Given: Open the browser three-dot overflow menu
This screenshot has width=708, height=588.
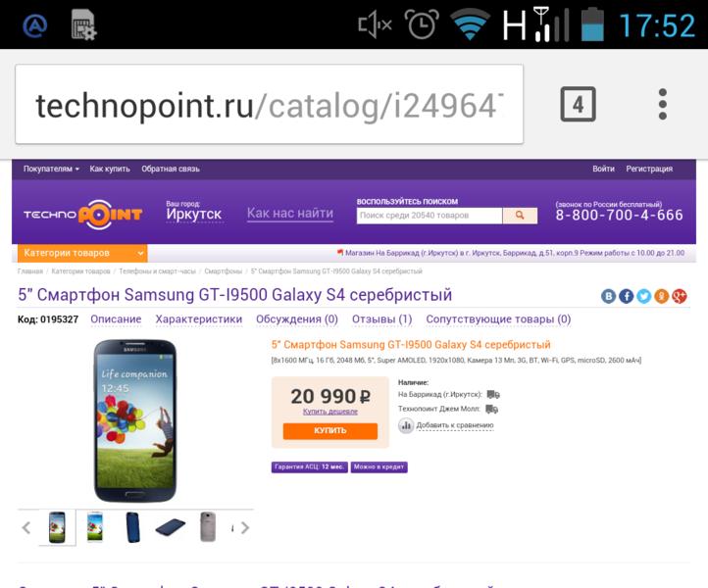Looking at the screenshot, I should (662, 104).
